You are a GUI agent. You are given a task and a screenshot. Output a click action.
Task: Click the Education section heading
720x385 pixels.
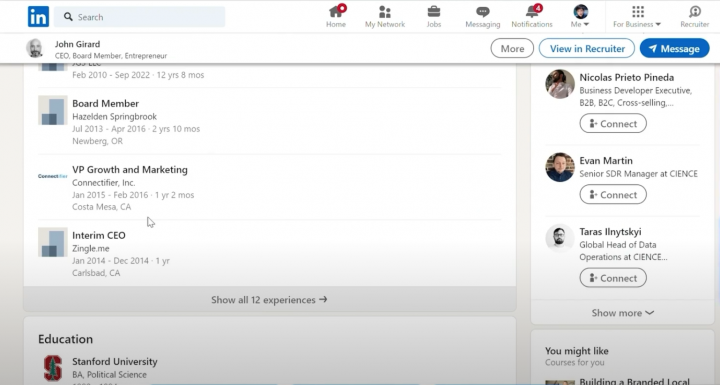click(x=66, y=339)
